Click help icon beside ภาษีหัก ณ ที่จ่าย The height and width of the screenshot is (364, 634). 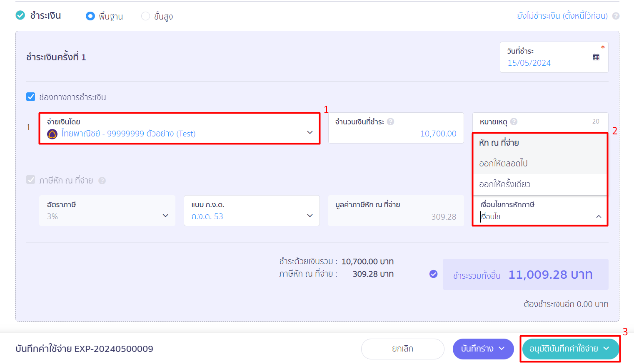(x=102, y=181)
